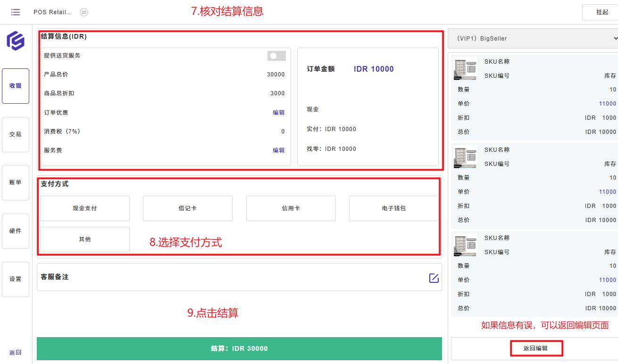Image resolution: width=618 pixels, height=364 pixels.
Task: Click the BigSeller logo icon
Action: [x=16, y=41]
